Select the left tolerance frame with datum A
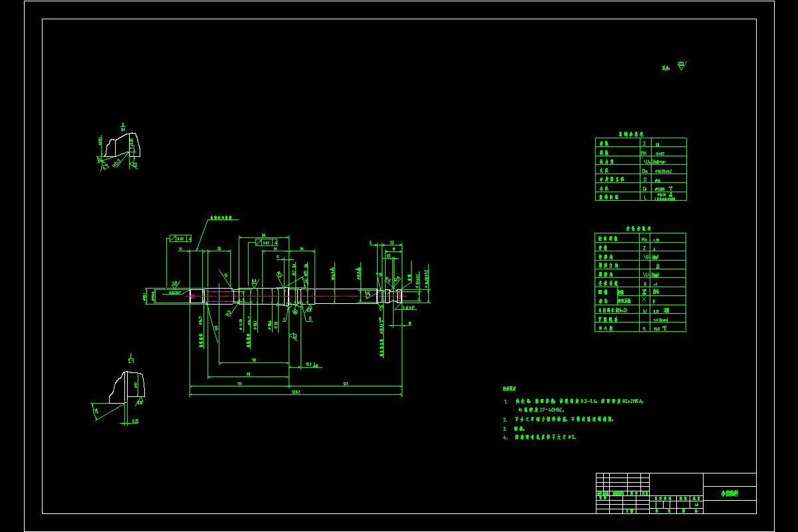 pos(181,238)
